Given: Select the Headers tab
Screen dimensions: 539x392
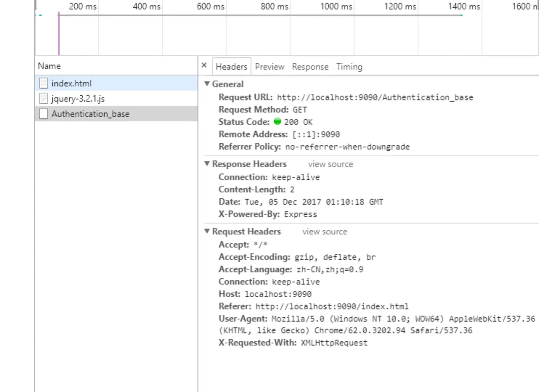Looking at the screenshot, I should 231,67.
